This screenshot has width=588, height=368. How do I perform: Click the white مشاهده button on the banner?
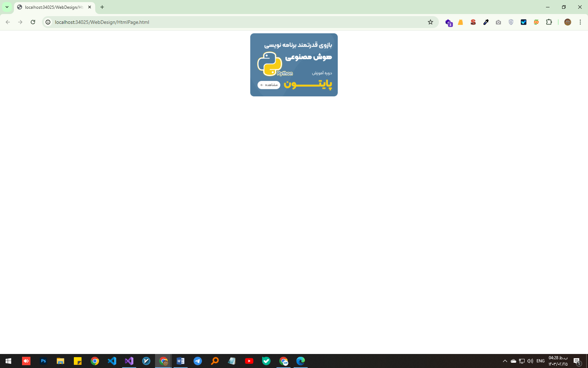point(269,85)
